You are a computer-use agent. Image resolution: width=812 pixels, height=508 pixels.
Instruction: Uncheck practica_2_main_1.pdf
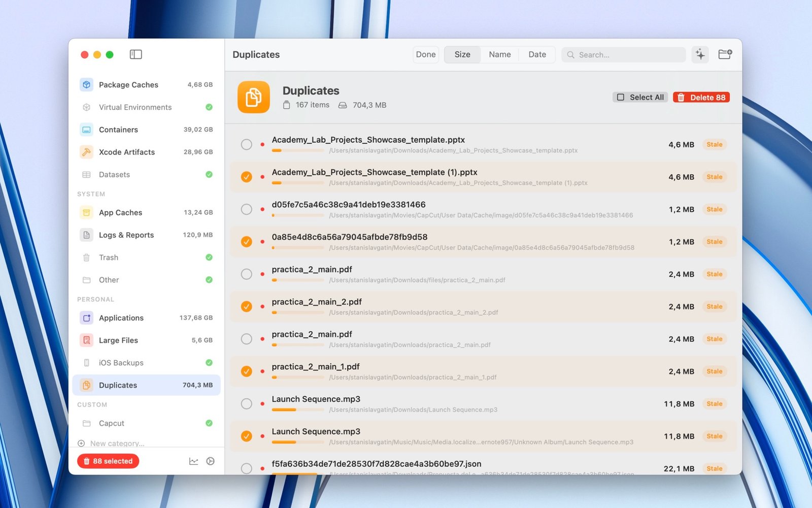tap(247, 371)
